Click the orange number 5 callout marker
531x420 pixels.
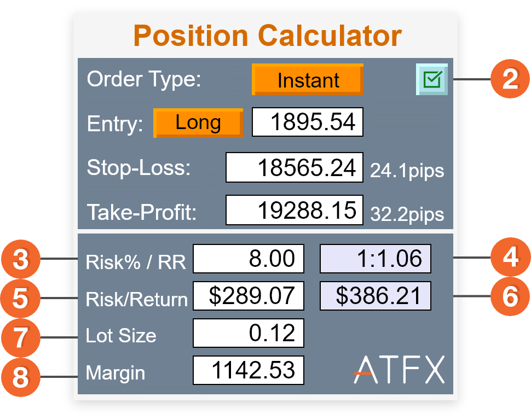pos(20,298)
